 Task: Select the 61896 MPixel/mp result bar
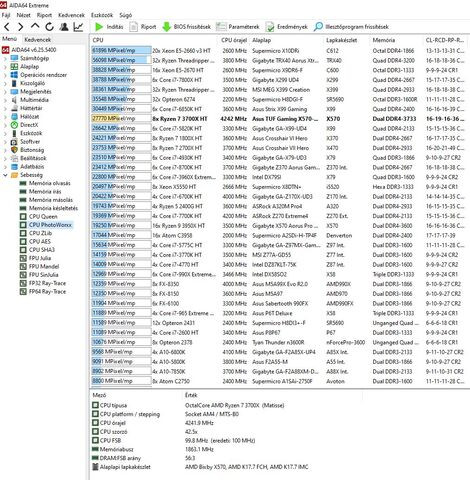[121, 51]
